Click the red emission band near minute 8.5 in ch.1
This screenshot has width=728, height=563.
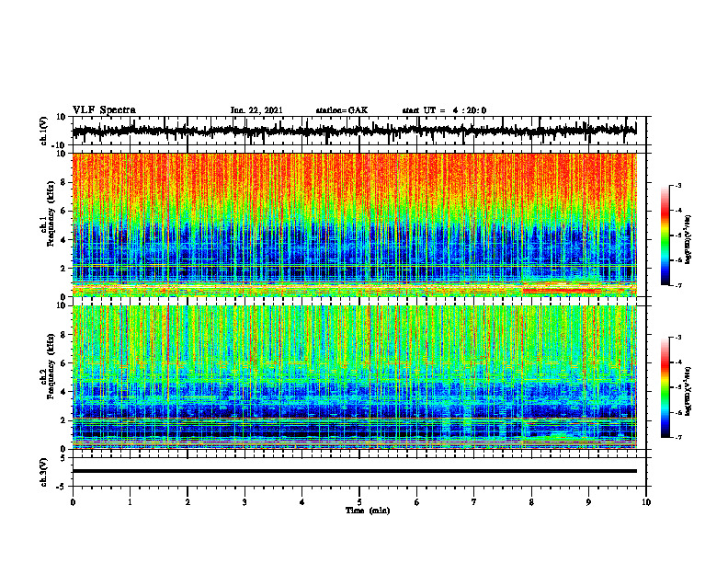[562, 291]
